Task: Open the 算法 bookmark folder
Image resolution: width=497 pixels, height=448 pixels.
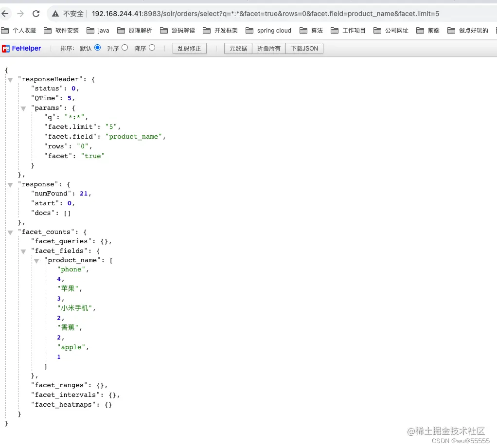Action: tap(311, 31)
